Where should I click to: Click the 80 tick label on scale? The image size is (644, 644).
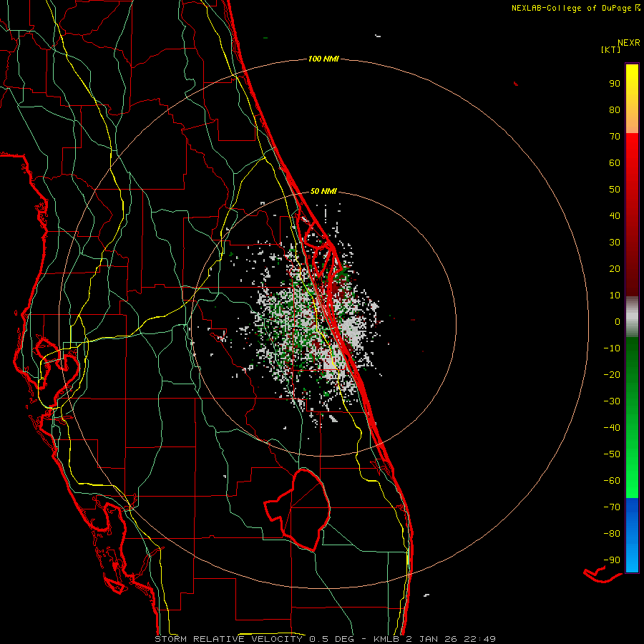point(615,110)
